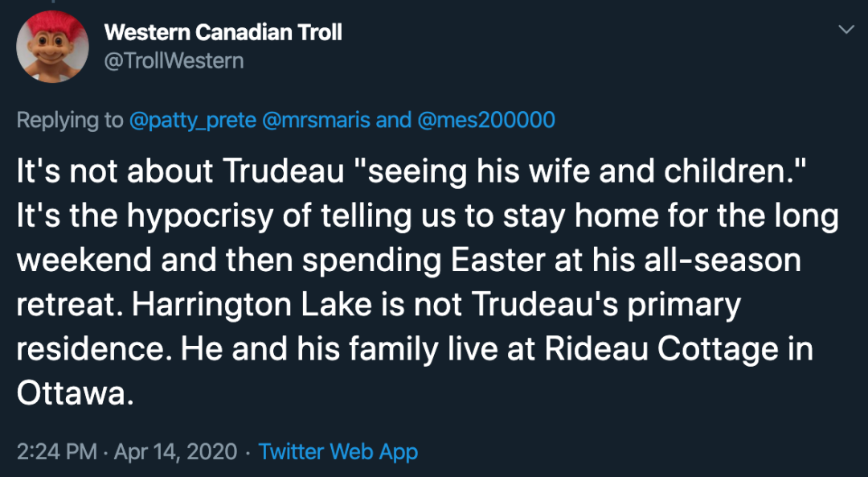868x477 pixels.
Task: Open the Twitter Web App source link
Action: tap(338, 451)
